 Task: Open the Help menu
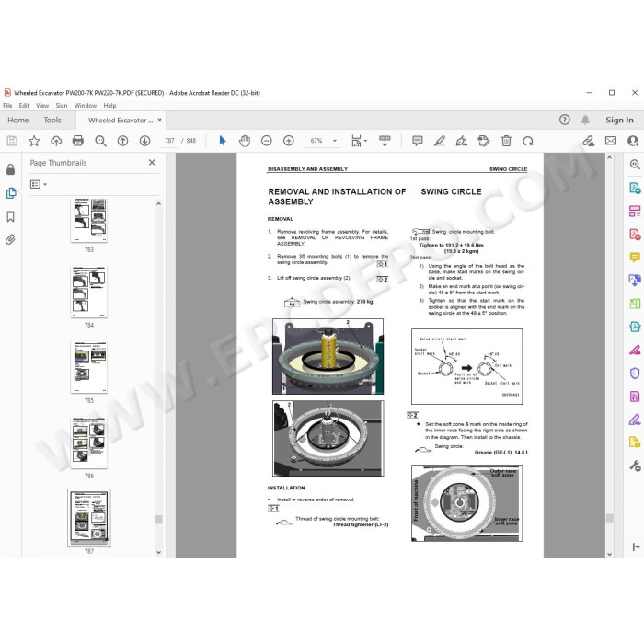pos(109,106)
